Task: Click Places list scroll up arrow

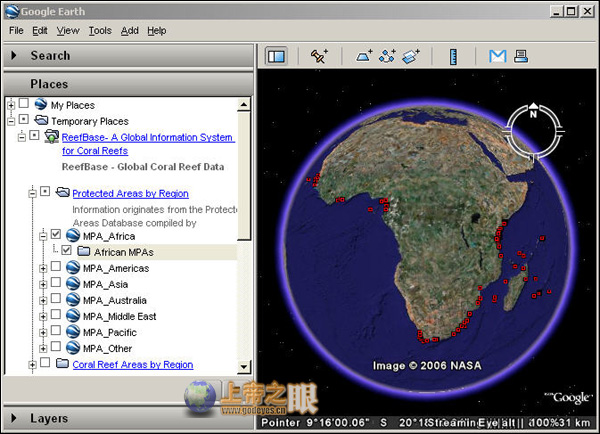Action: click(x=244, y=104)
